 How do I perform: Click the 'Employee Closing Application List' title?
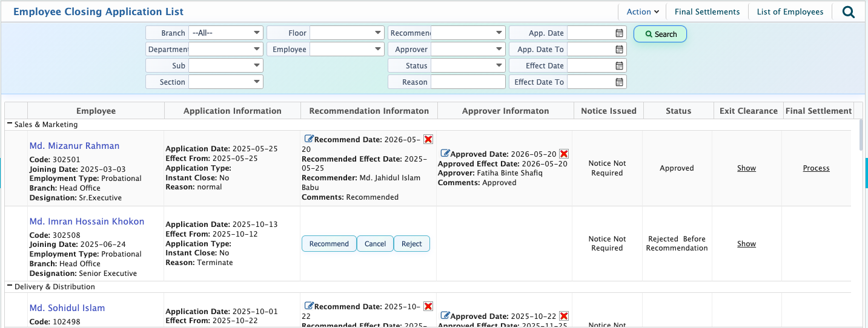(98, 11)
